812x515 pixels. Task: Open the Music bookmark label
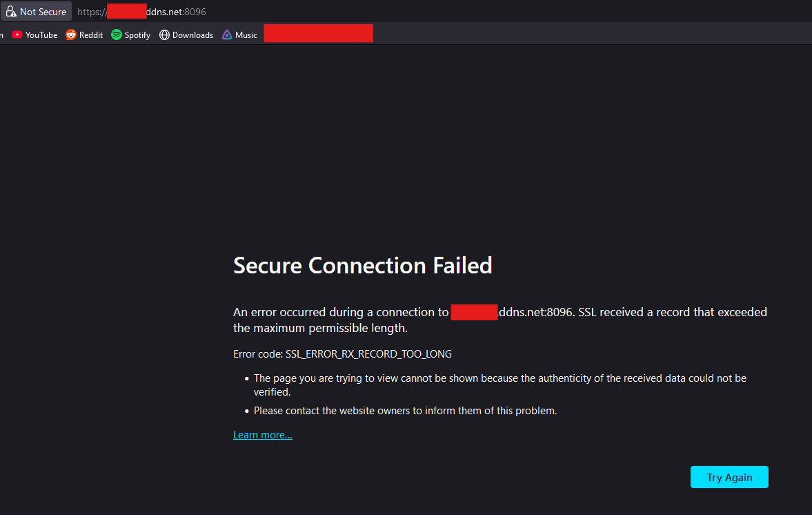click(246, 35)
